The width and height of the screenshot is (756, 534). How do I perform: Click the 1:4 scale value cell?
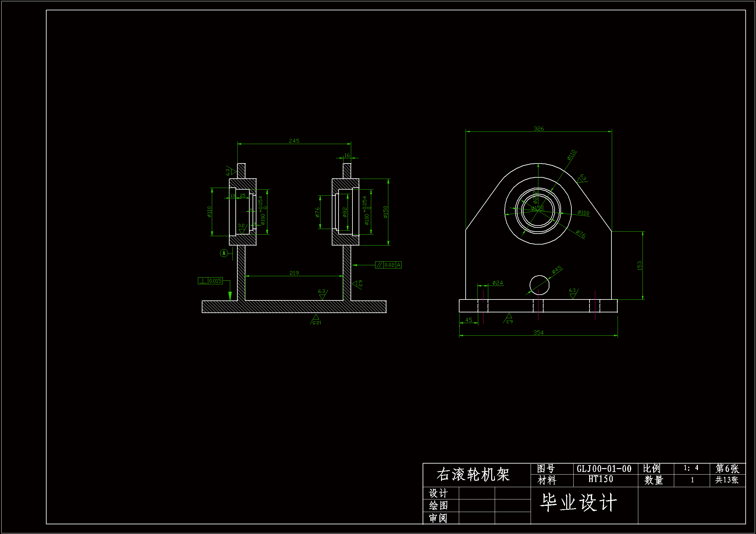pos(691,468)
